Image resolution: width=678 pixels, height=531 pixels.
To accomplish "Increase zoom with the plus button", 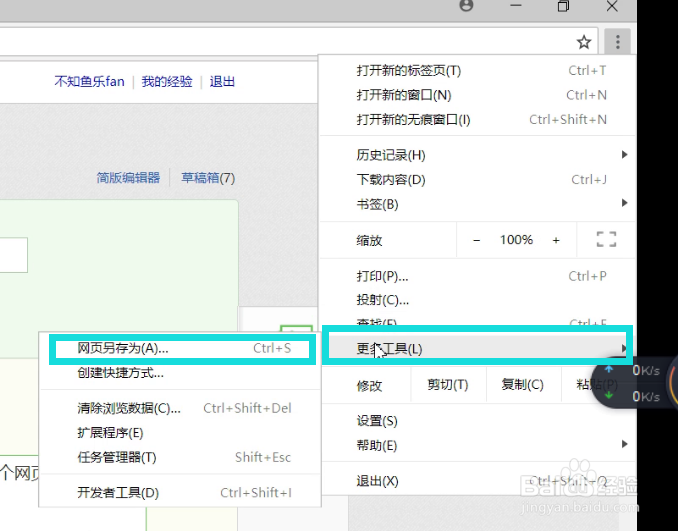I will (x=556, y=240).
